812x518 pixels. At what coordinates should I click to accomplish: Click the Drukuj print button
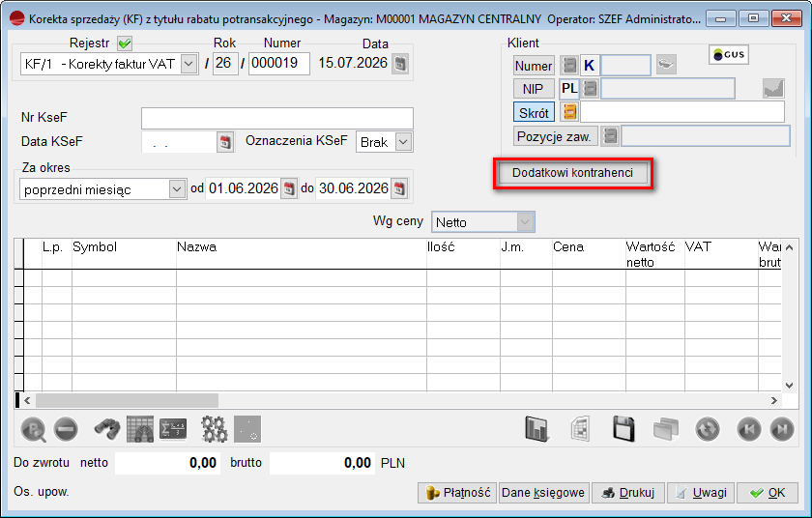click(x=628, y=493)
